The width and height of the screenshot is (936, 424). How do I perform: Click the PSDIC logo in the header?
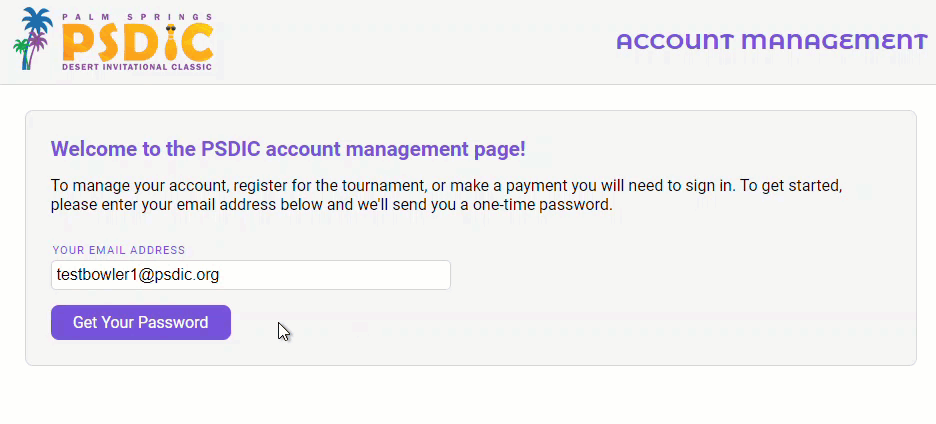113,40
